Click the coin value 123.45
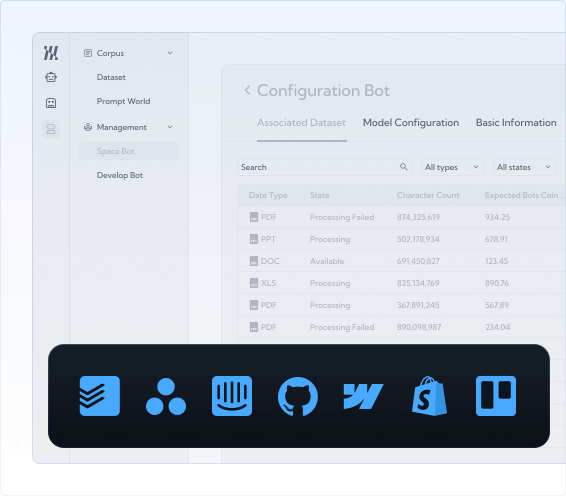 (x=496, y=261)
